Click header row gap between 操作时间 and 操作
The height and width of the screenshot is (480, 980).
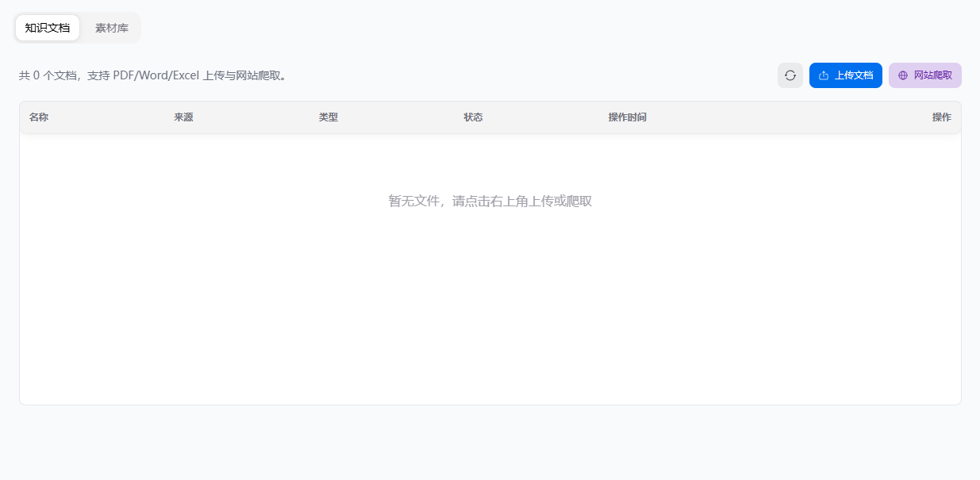[790, 117]
